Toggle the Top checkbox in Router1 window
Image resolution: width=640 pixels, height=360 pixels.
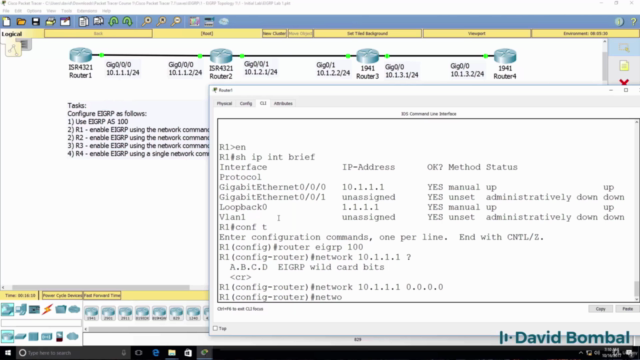216,328
